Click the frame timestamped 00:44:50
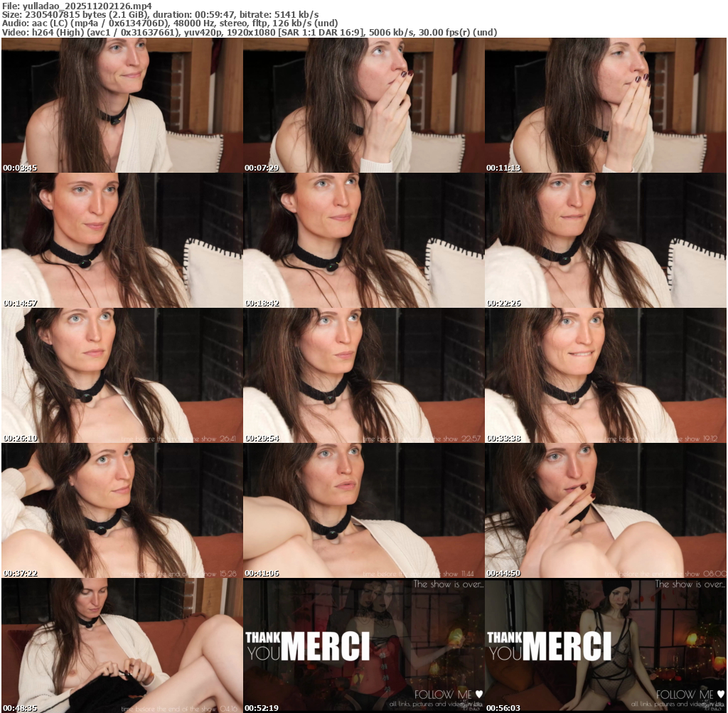 [x=605, y=510]
